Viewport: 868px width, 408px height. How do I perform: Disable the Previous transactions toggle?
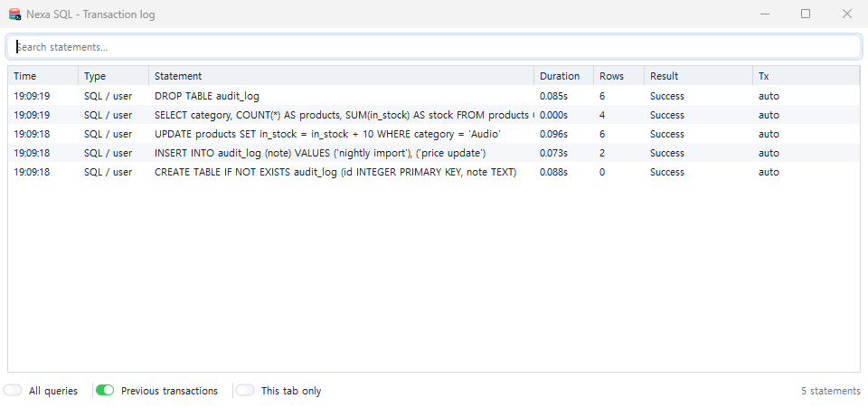(105, 391)
